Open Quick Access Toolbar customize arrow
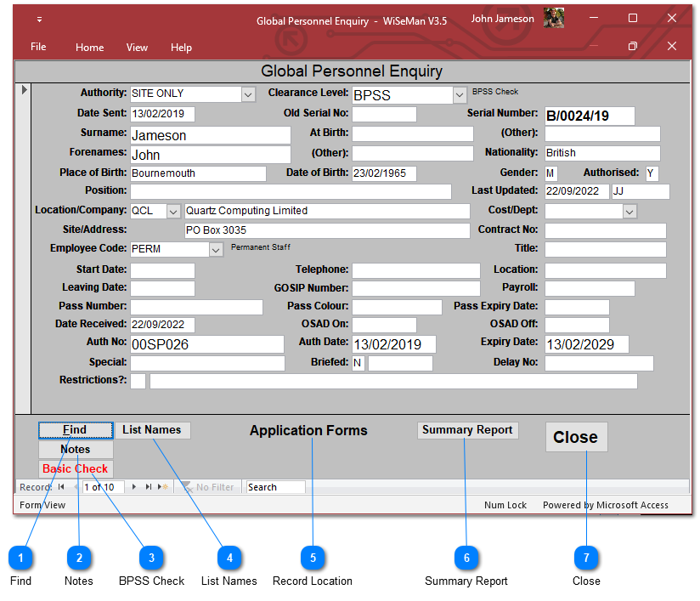Image resolution: width=700 pixels, height=601 pixels. click(39, 20)
